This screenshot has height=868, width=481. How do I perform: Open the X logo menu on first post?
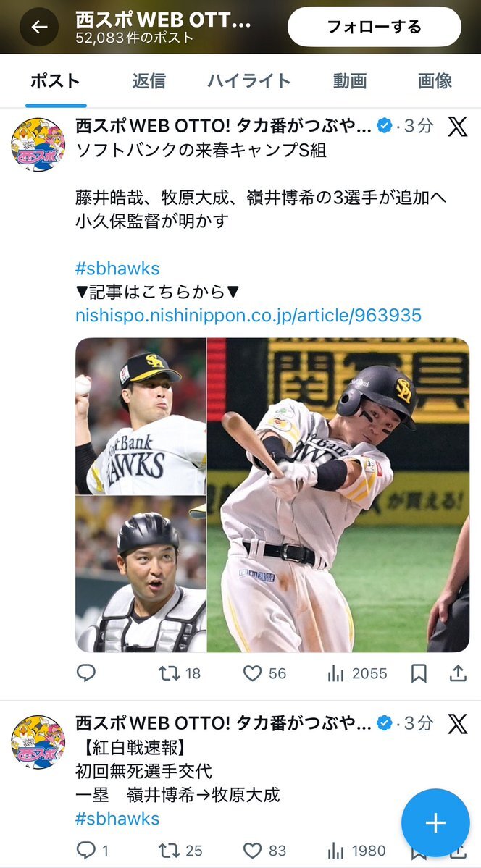[x=457, y=127]
